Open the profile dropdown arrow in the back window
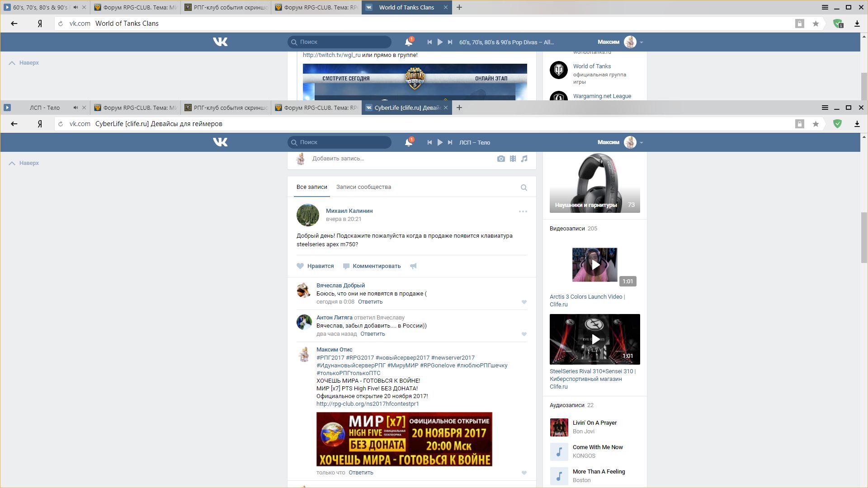This screenshot has width=868, height=488. pyautogui.click(x=642, y=42)
